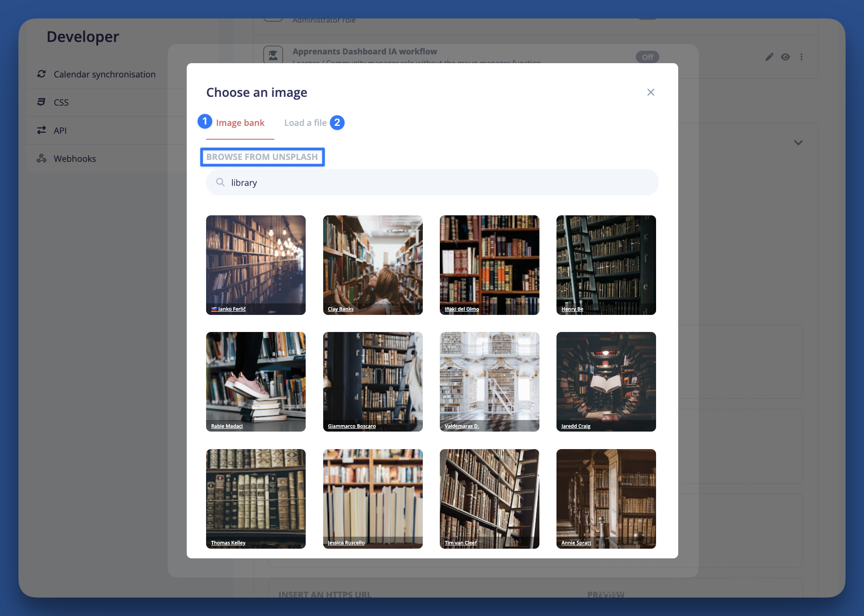
Task: Click the API arrows icon
Action: (x=41, y=130)
